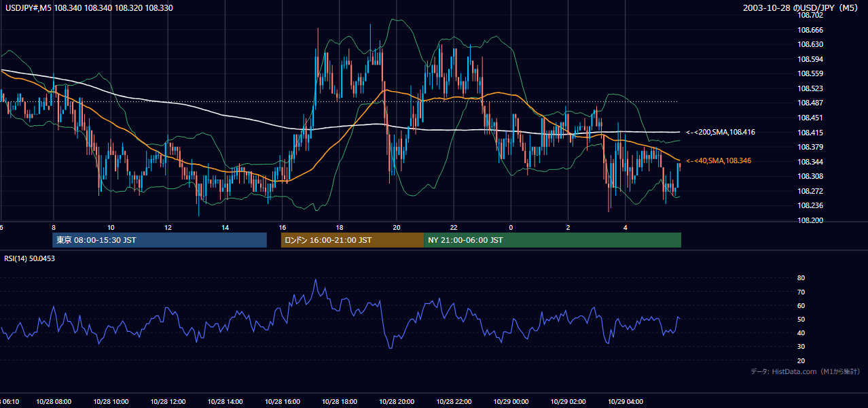Click price axis value 108.415

(810, 133)
